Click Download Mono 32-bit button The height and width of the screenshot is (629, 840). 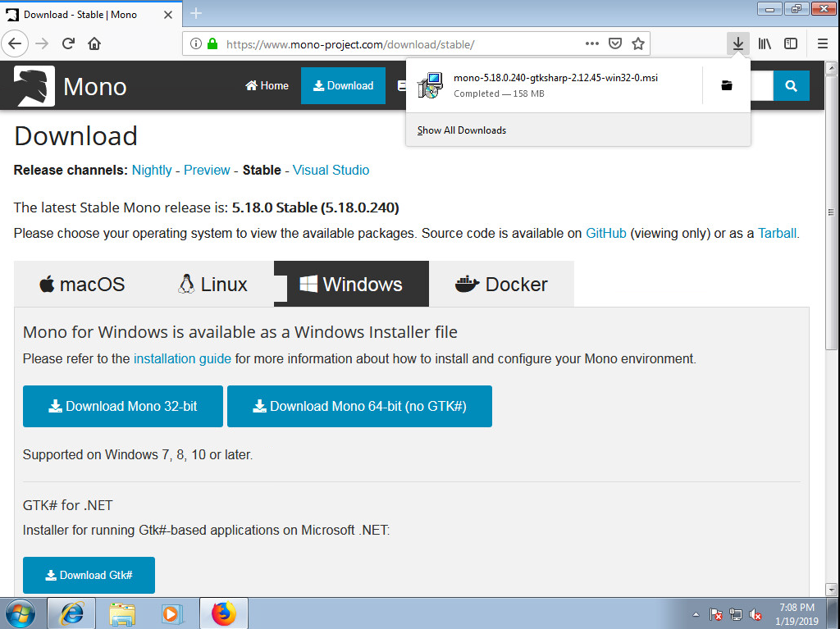pyautogui.click(x=123, y=406)
